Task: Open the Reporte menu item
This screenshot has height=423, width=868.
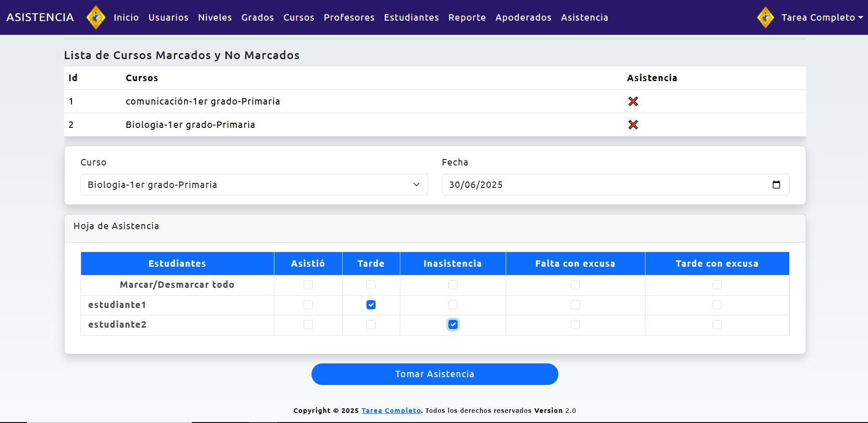Action: point(467,17)
